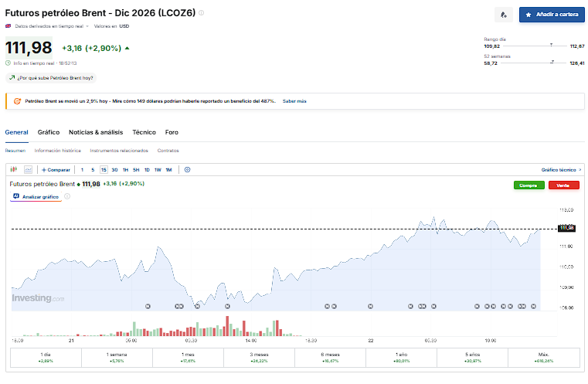Click the info icon next to Analizar gráfico
Screen dimensions: 588x384
pyautogui.click(x=67, y=196)
